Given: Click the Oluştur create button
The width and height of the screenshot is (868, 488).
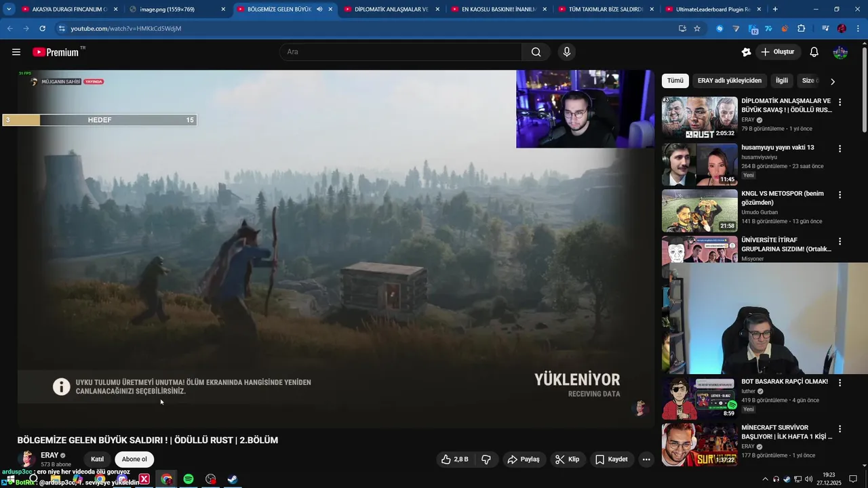Looking at the screenshot, I should click(777, 52).
